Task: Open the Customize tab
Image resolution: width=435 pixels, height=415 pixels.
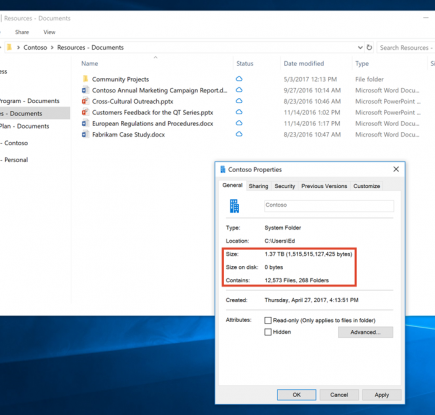Action: pyautogui.click(x=367, y=186)
